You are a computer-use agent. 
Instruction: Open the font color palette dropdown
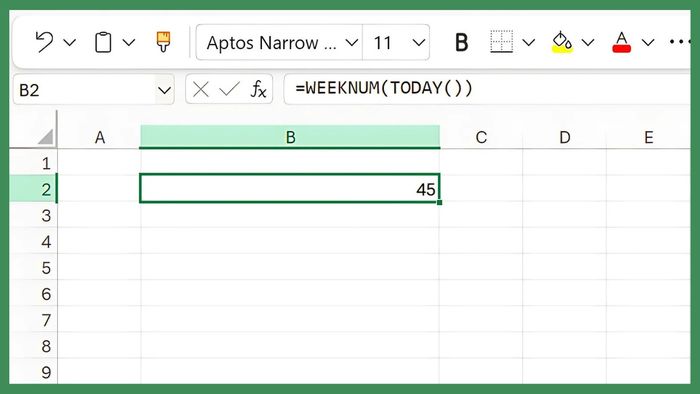pyautogui.click(x=648, y=42)
